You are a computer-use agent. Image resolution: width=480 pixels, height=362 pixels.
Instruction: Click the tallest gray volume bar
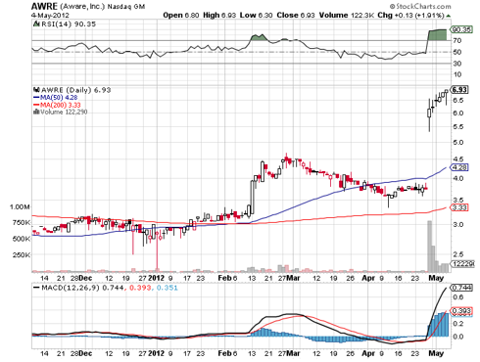click(429, 246)
